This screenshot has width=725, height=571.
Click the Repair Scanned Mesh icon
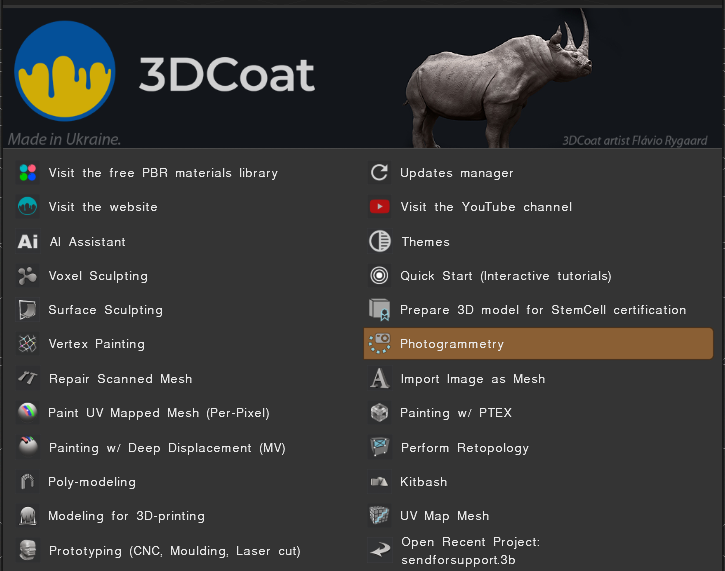[28, 378]
